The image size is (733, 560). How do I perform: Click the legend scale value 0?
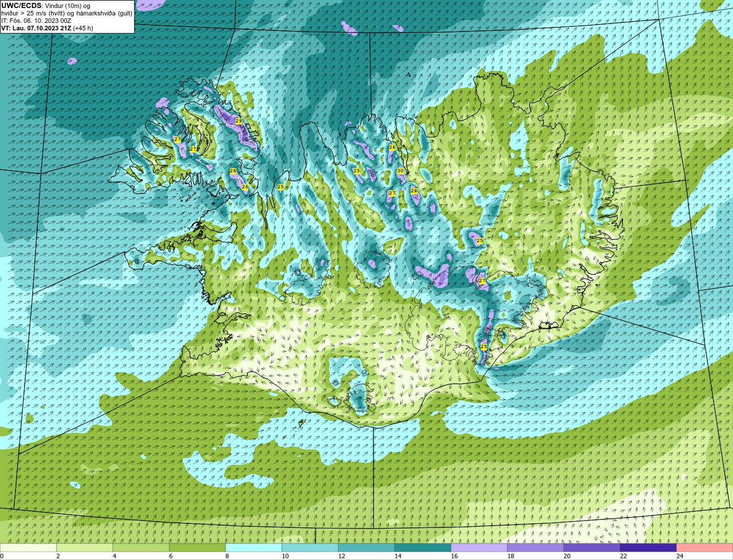tap(2, 556)
